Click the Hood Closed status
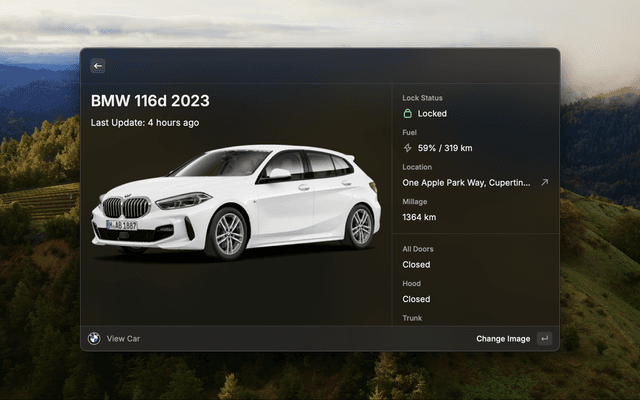 click(416, 299)
